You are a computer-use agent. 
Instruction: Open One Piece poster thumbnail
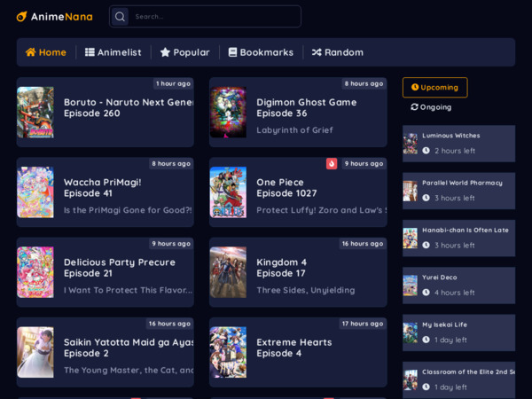click(x=228, y=192)
